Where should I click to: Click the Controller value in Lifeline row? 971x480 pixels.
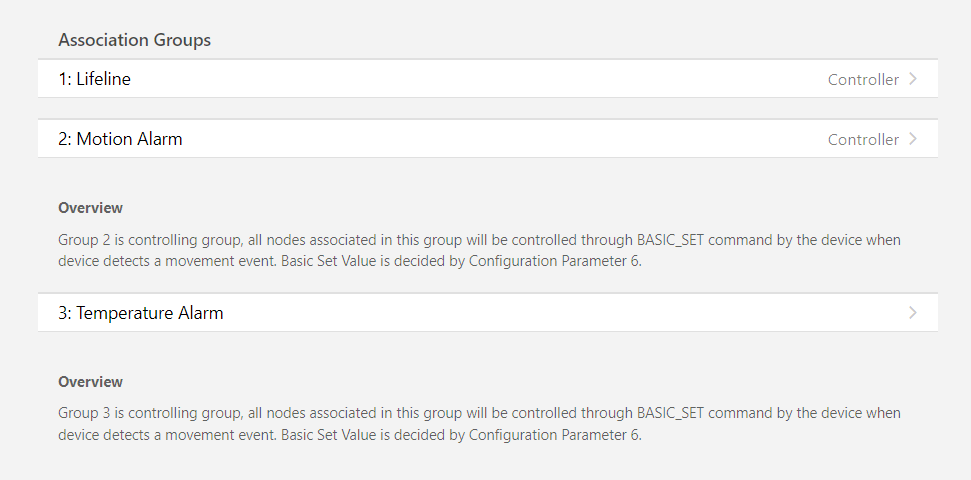(x=863, y=79)
